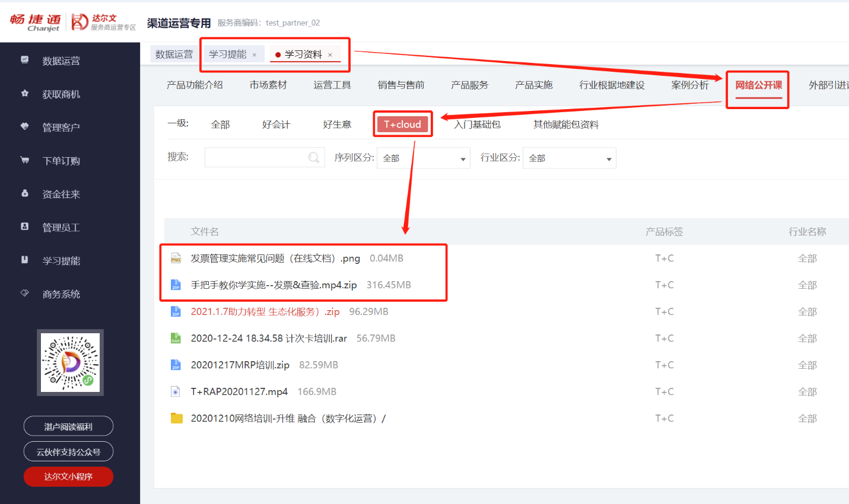The width and height of the screenshot is (849, 504).
Task: Click the 数据运营 sidebar icon
Action: coord(25,59)
